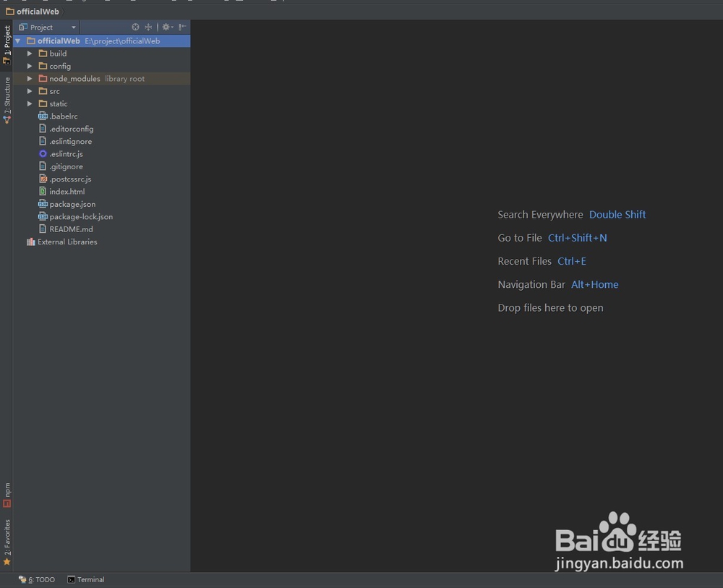Click the .babelrc JSON file icon
This screenshot has width=723, height=588.
tap(43, 116)
